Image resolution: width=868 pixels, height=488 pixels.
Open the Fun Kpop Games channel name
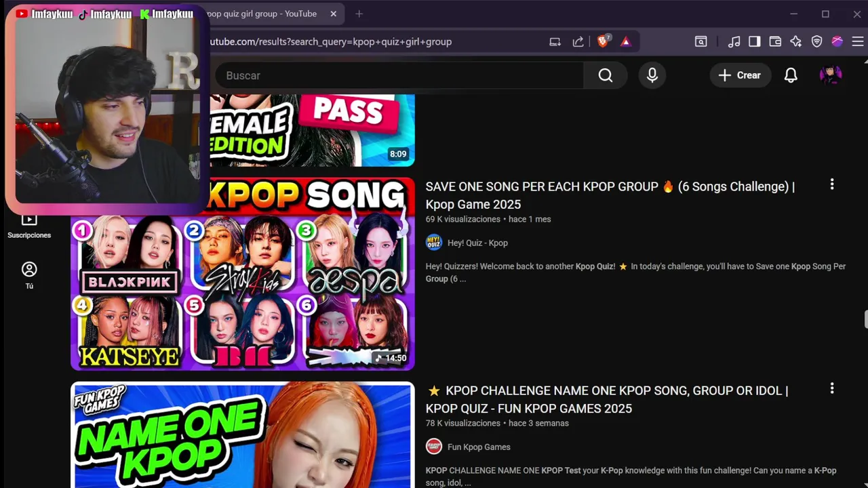(x=479, y=447)
